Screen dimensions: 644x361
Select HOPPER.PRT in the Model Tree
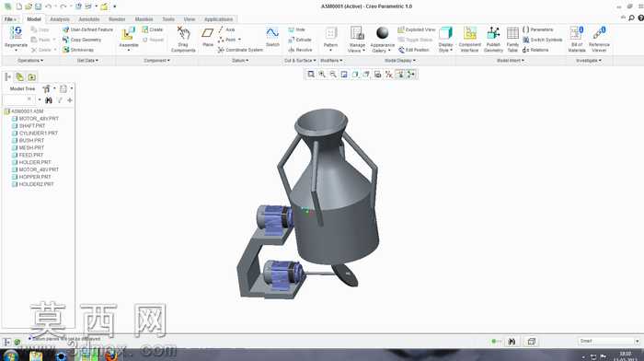[x=35, y=177]
